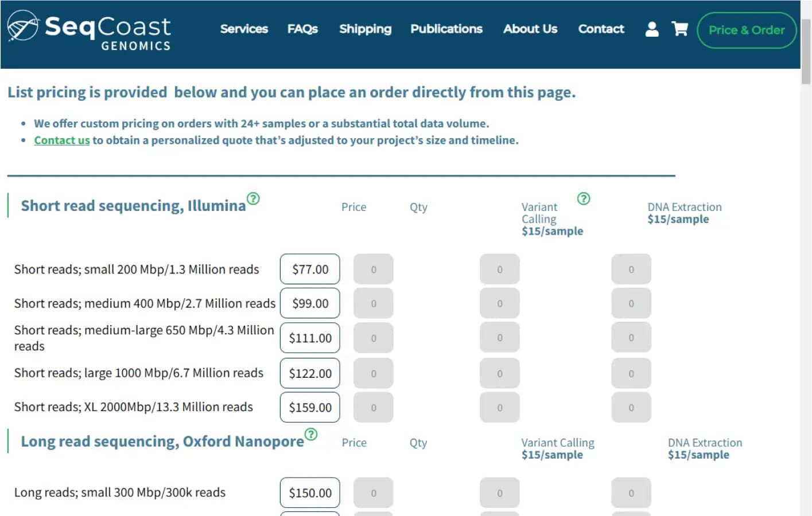812x516 pixels.
Task: Select Variant Calling field for medium 400 Mbp reads
Action: tap(499, 304)
